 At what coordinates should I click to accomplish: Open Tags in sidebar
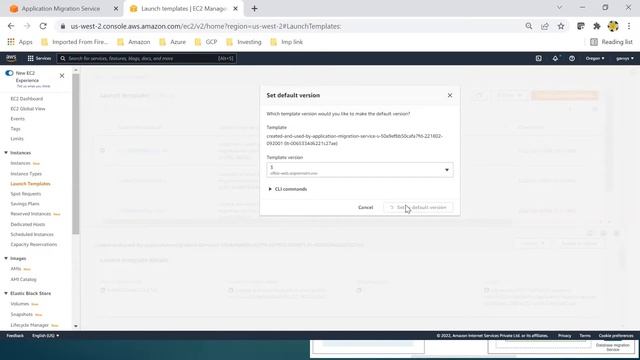click(15, 129)
